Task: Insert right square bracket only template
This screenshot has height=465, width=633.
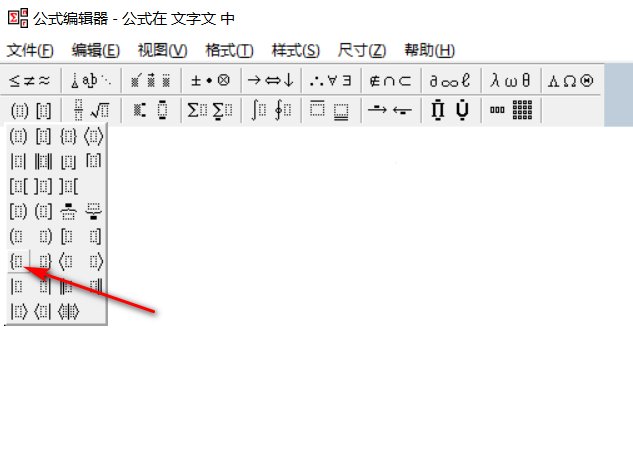Action: pos(94,237)
